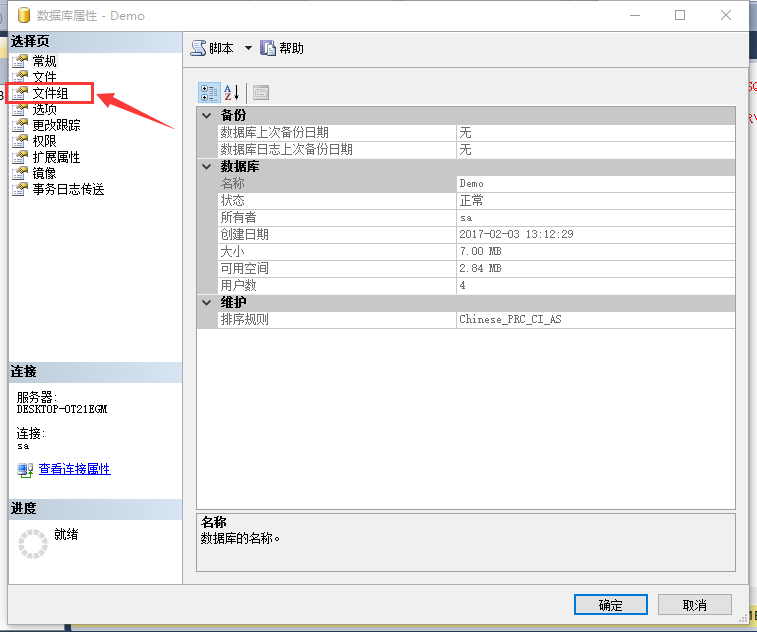
Task: Collapse the 维护 category
Action: coord(207,302)
